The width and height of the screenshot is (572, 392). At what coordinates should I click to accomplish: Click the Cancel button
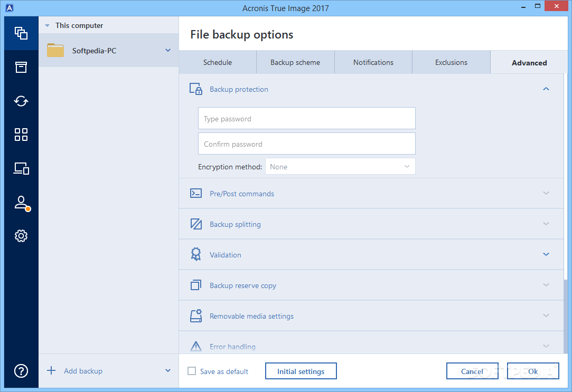472,371
